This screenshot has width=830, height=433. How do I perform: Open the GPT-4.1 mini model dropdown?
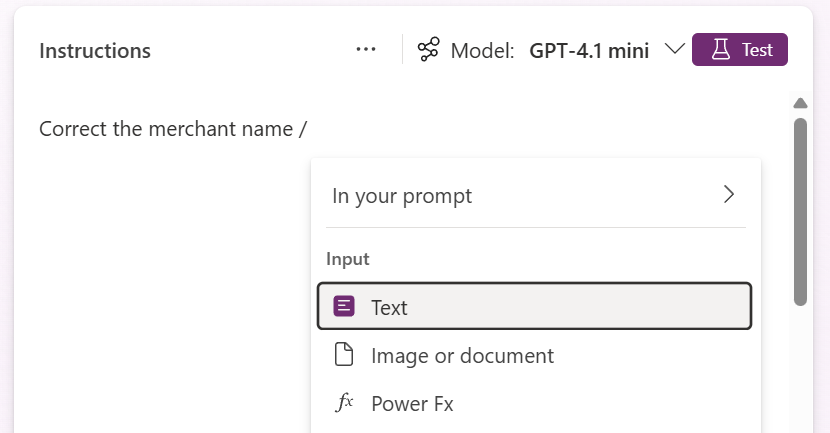589,50
